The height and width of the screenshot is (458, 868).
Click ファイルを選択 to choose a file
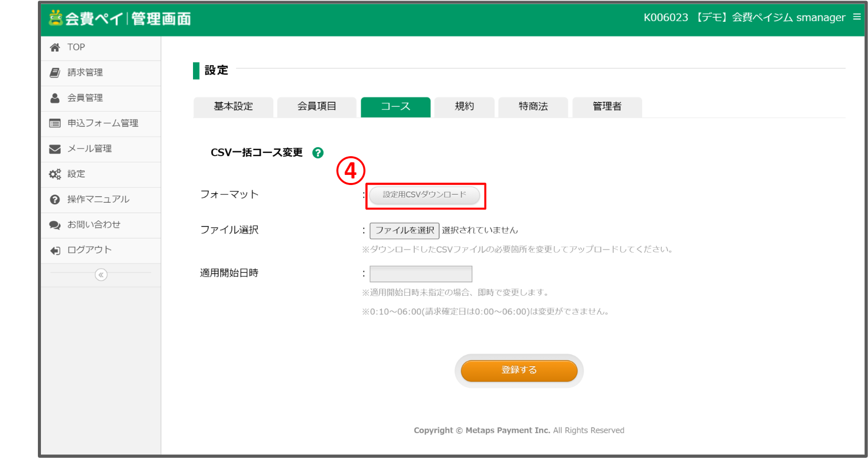[x=404, y=230]
